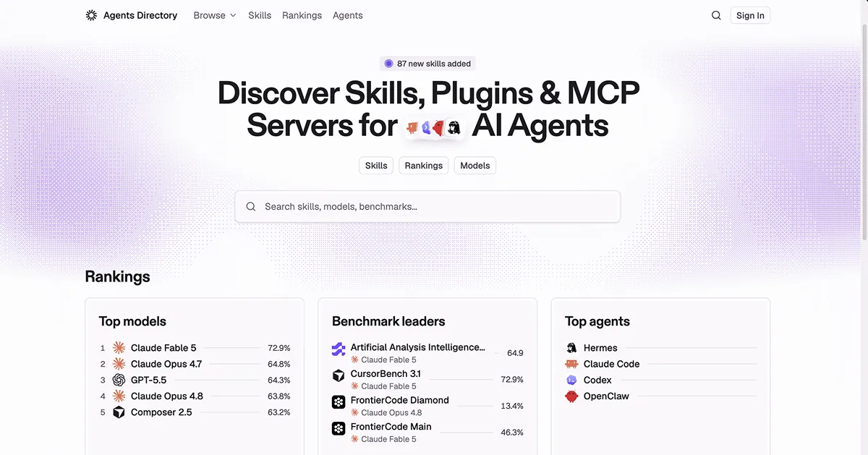Click the 72.9% score for Claude Fable 5
This screenshot has width=868, height=455.
(x=279, y=348)
